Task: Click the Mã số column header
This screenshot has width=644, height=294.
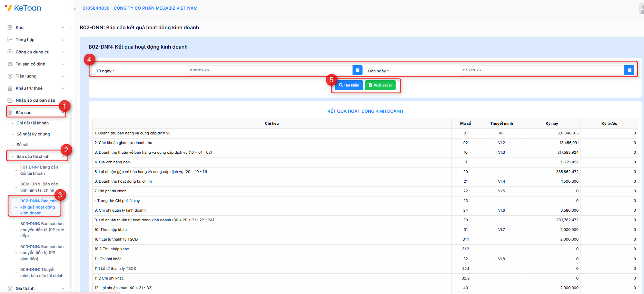Action: point(465,123)
